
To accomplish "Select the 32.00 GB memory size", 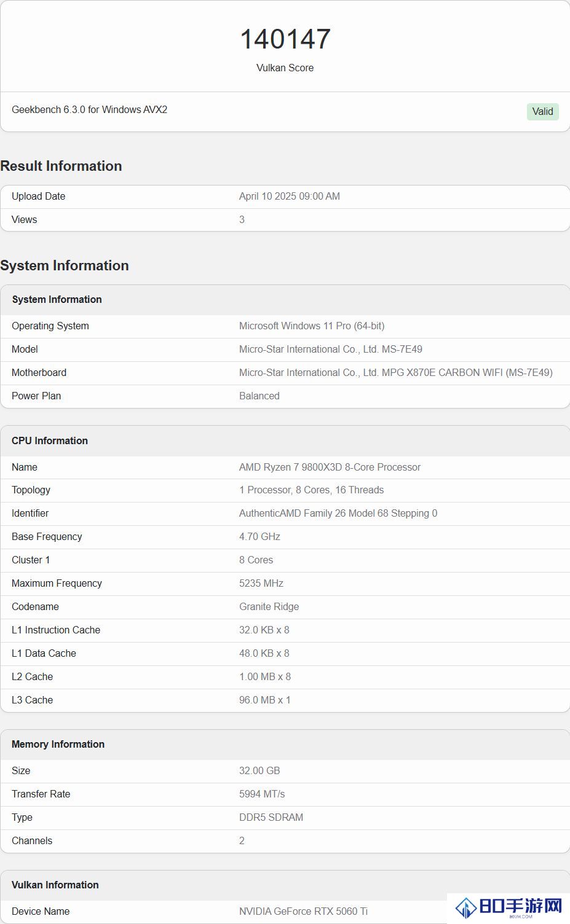I will (x=259, y=770).
